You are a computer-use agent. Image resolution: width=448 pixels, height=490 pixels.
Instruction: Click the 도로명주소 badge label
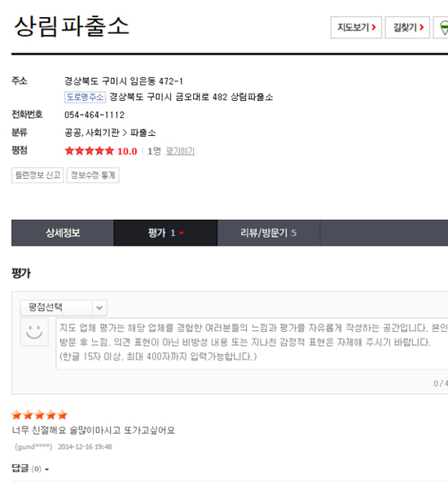coord(85,97)
